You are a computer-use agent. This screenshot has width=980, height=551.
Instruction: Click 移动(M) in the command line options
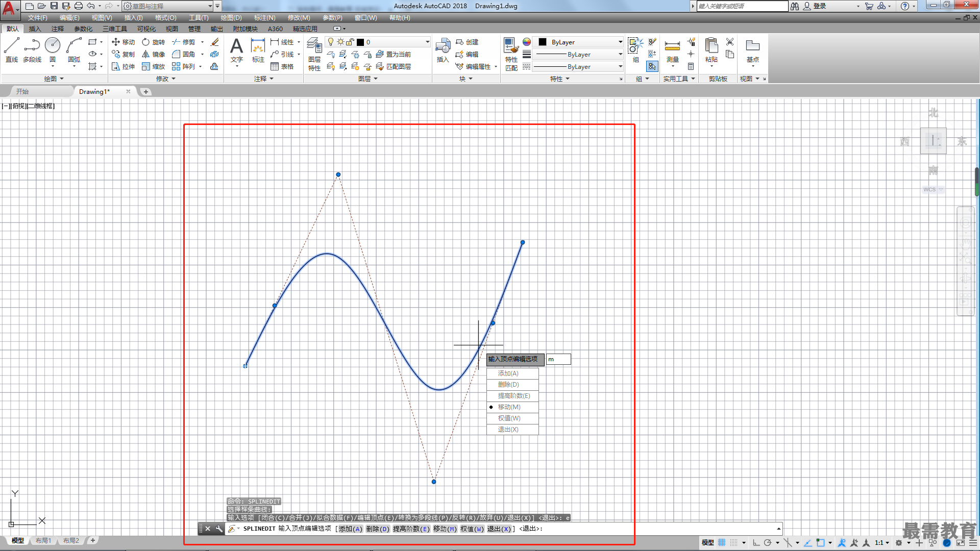coord(445,529)
